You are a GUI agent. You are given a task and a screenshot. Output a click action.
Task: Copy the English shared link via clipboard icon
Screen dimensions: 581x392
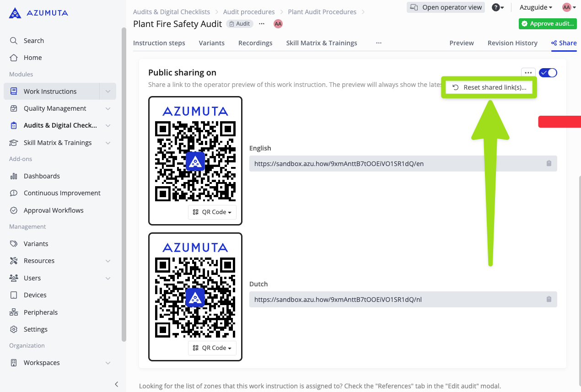549,164
